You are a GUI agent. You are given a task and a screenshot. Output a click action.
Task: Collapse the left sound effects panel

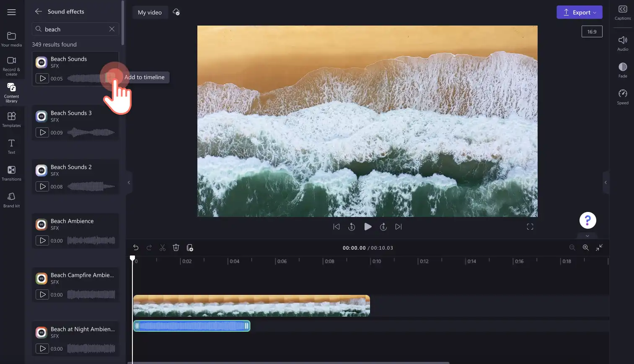point(129,183)
